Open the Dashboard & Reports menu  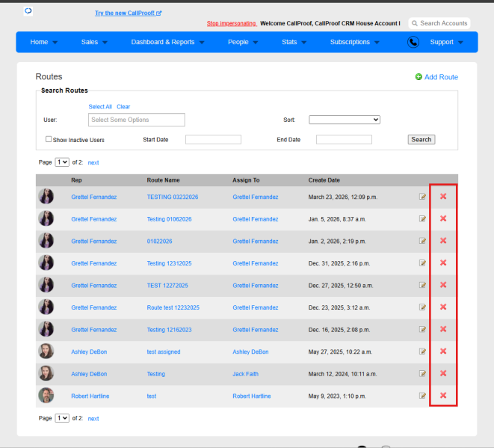click(167, 42)
